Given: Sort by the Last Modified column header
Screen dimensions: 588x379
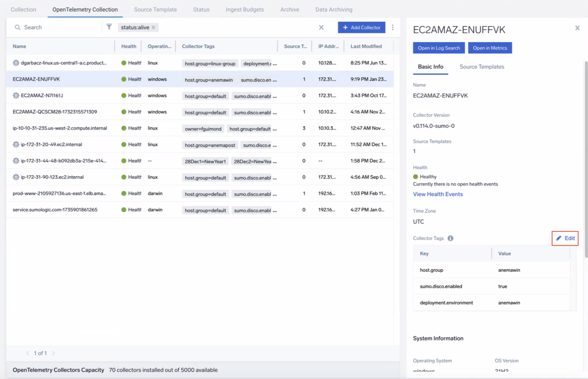Looking at the screenshot, I should click(x=366, y=46).
